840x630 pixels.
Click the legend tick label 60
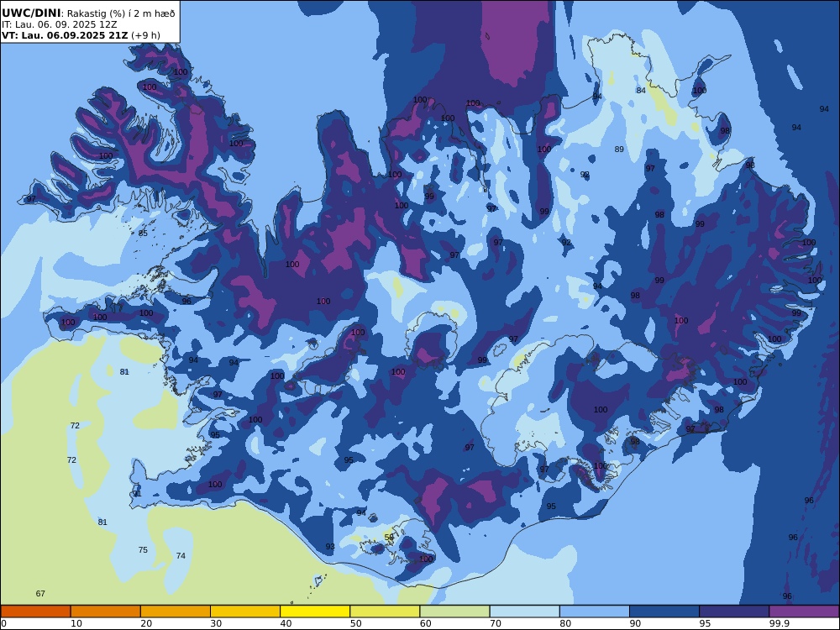click(x=426, y=623)
